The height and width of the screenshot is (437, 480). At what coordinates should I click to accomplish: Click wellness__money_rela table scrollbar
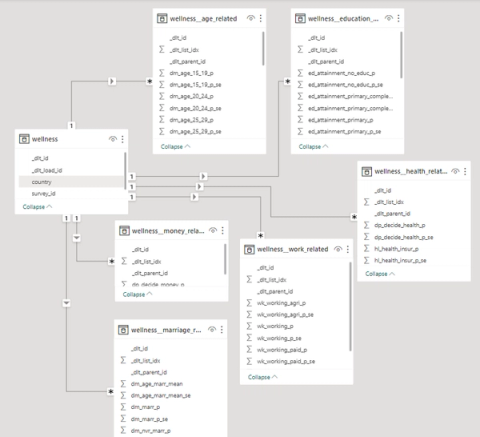(225, 259)
